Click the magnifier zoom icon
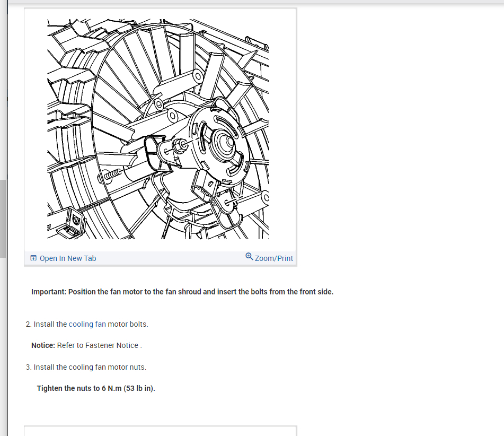The image size is (504, 436). pyautogui.click(x=249, y=256)
